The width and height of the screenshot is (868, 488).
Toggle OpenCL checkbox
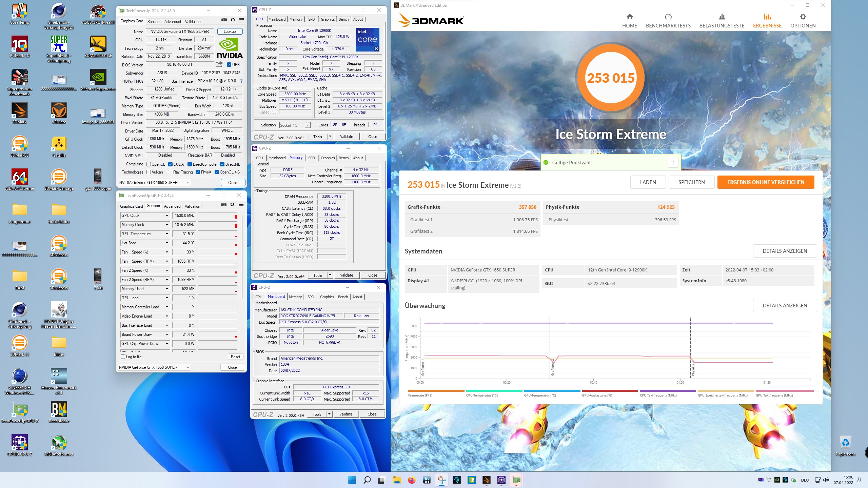click(x=149, y=164)
